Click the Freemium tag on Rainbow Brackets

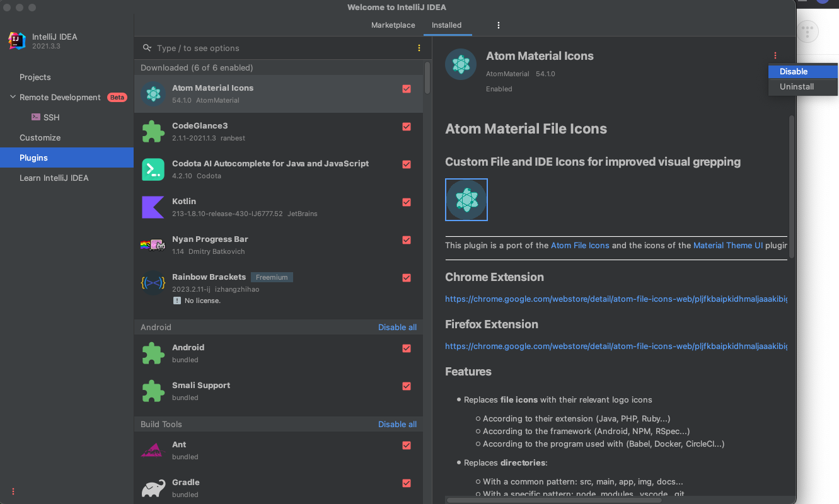[272, 277]
